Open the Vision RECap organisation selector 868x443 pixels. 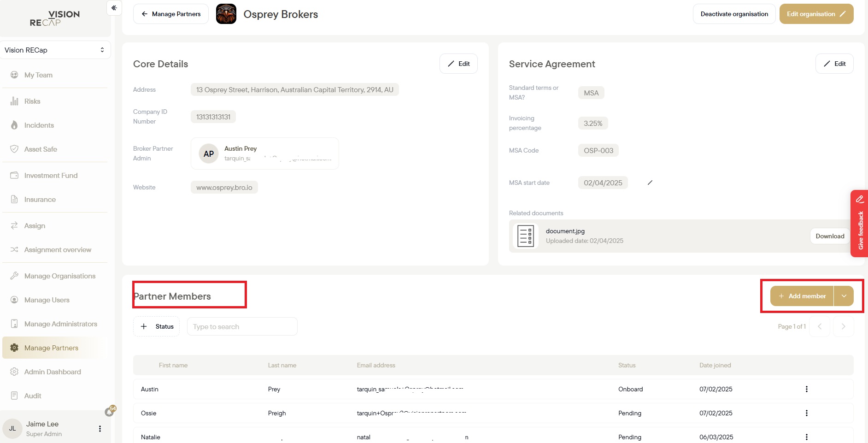55,50
